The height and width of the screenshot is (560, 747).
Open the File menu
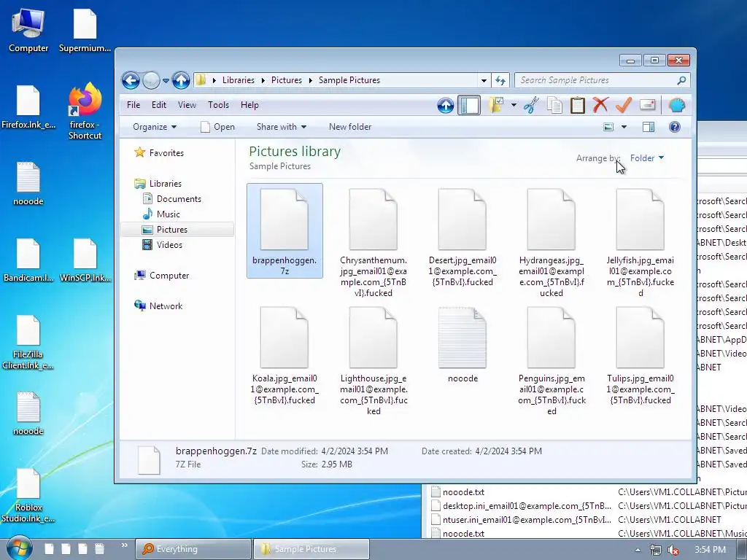tap(133, 105)
